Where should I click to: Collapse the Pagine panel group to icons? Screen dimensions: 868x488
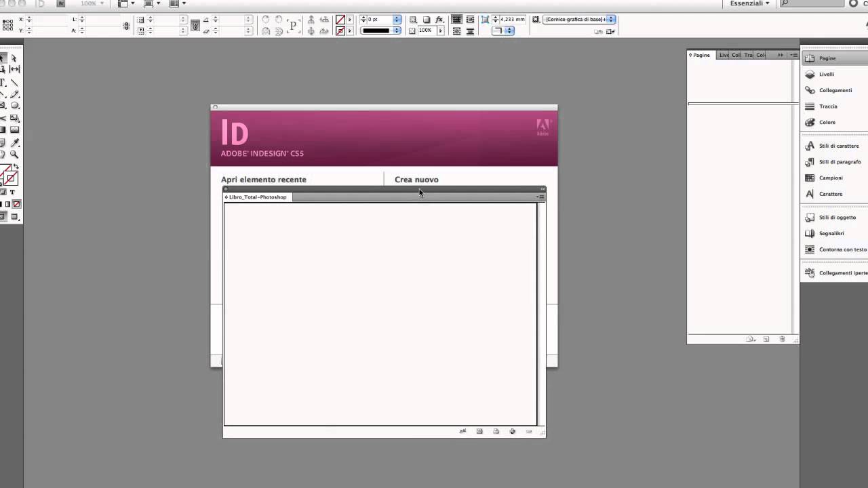pyautogui.click(x=781, y=55)
